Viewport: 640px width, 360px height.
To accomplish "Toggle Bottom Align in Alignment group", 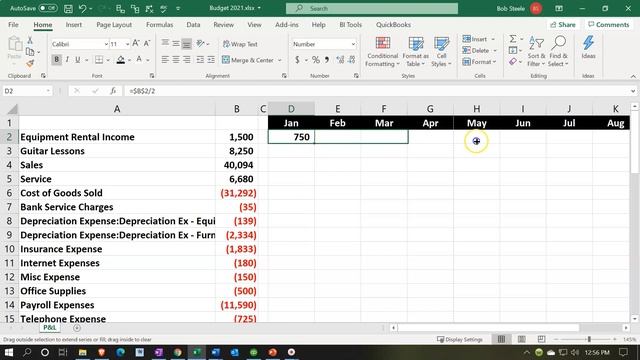I will click(187, 43).
